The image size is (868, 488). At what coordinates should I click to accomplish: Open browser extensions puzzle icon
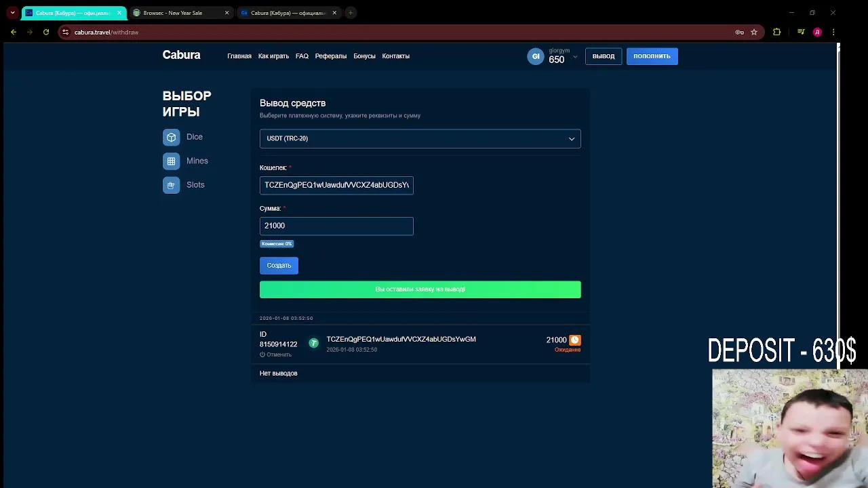click(x=777, y=32)
